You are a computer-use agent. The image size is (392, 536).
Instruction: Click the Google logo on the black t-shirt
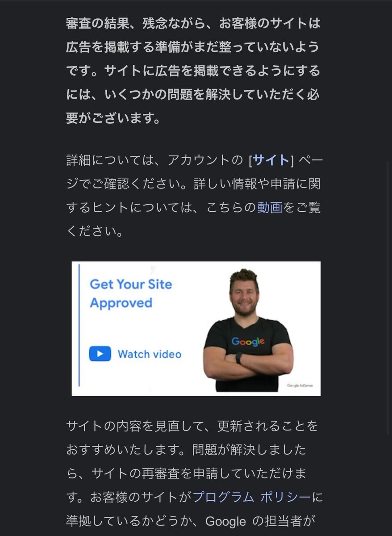(x=248, y=342)
